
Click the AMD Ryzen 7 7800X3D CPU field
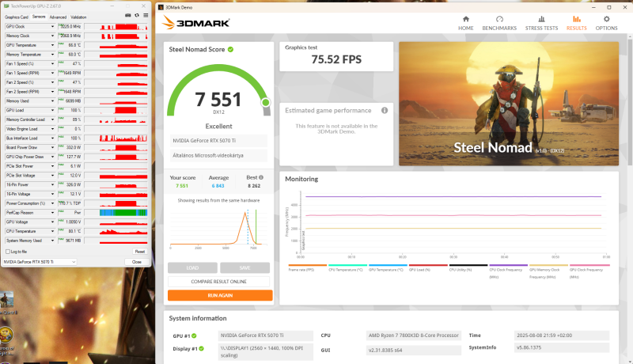[414, 336]
